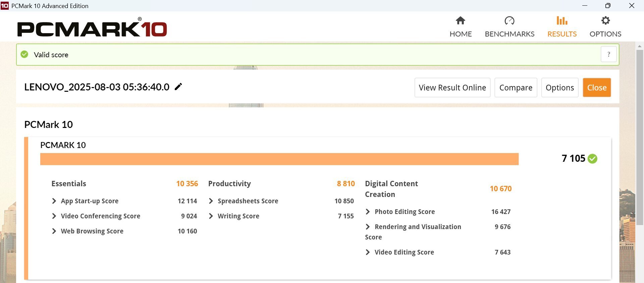Click Rendering and Visualization value 9 676
The image size is (644, 283).
pos(503,227)
